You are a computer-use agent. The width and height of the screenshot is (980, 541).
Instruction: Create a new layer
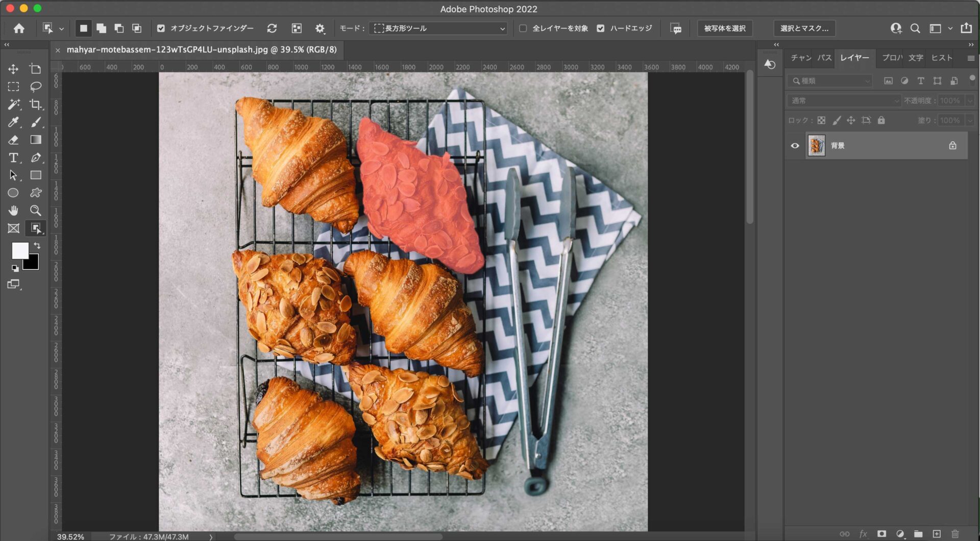[x=937, y=534]
